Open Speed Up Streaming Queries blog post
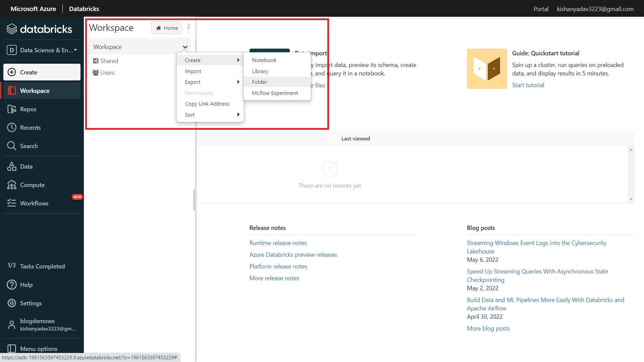The width and height of the screenshot is (644, 362). (537, 276)
